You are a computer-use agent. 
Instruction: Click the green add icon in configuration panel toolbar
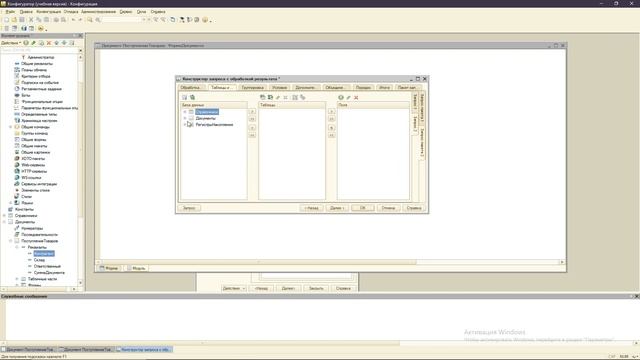[26, 43]
